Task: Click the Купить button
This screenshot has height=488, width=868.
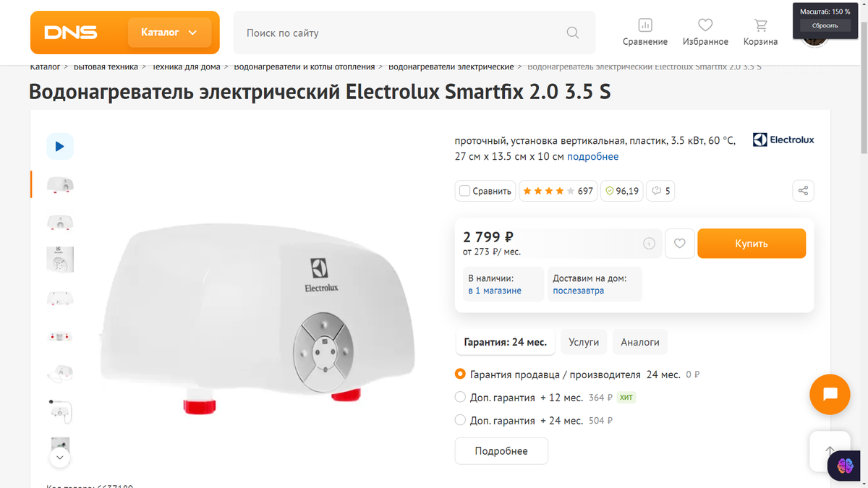Action: tap(751, 243)
